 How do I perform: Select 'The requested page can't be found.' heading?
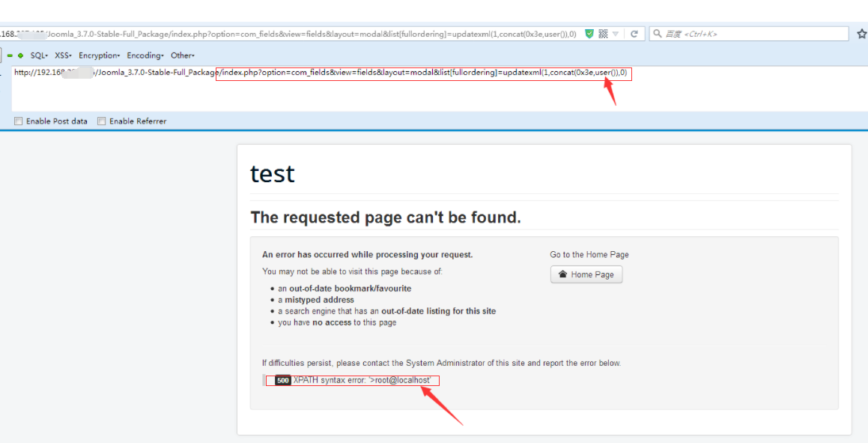pos(385,217)
